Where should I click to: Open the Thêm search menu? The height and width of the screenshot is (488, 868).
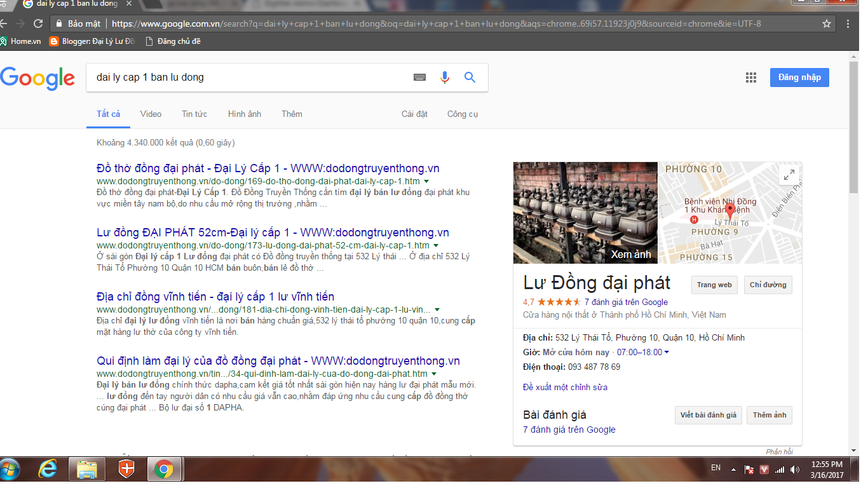coord(292,114)
